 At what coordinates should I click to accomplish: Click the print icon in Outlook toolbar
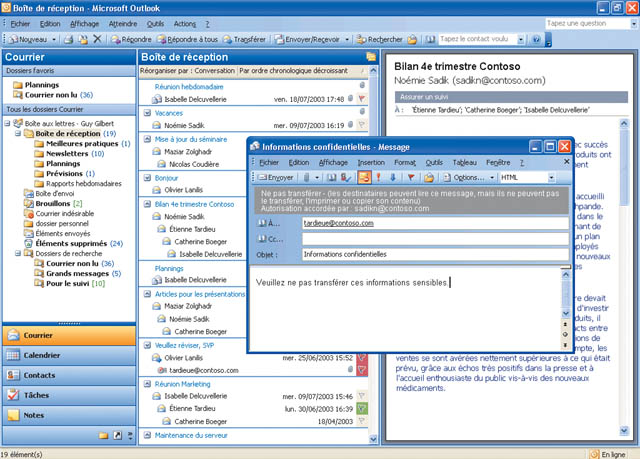pos(69,40)
